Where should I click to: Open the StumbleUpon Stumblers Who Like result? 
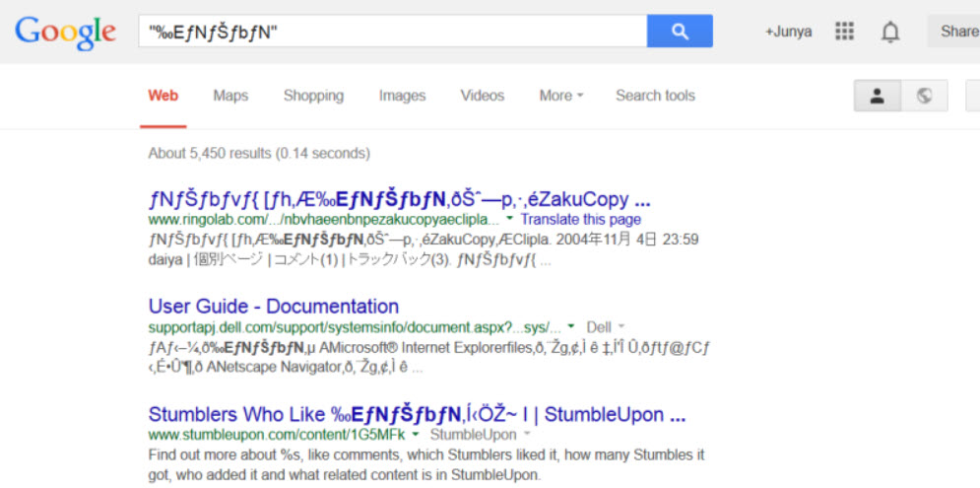click(x=417, y=414)
